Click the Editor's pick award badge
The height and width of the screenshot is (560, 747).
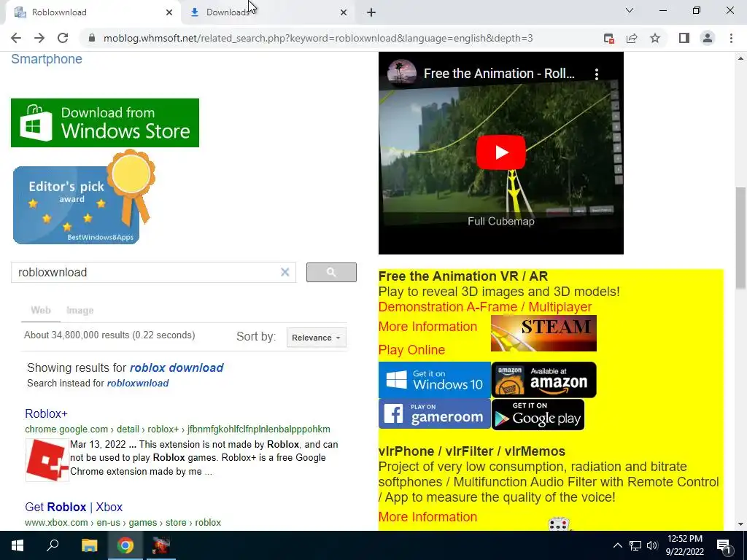click(84, 197)
